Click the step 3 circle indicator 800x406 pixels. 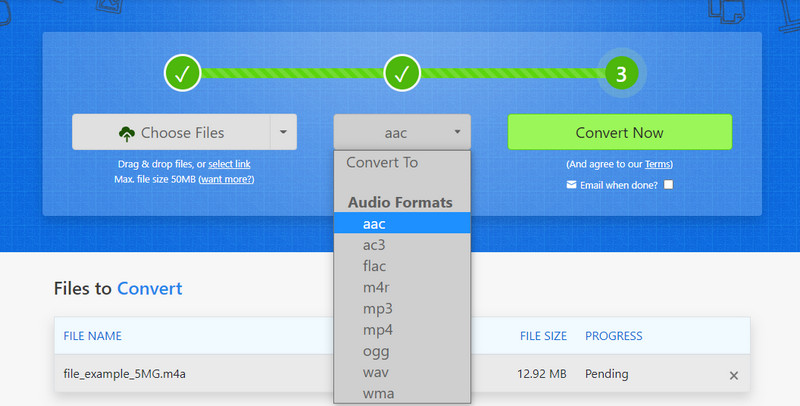(620, 74)
